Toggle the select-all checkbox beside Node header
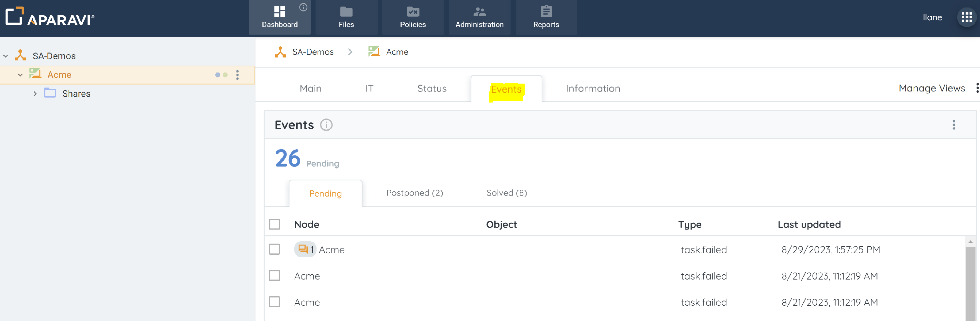This screenshot has width=980, height=321. 274,224
